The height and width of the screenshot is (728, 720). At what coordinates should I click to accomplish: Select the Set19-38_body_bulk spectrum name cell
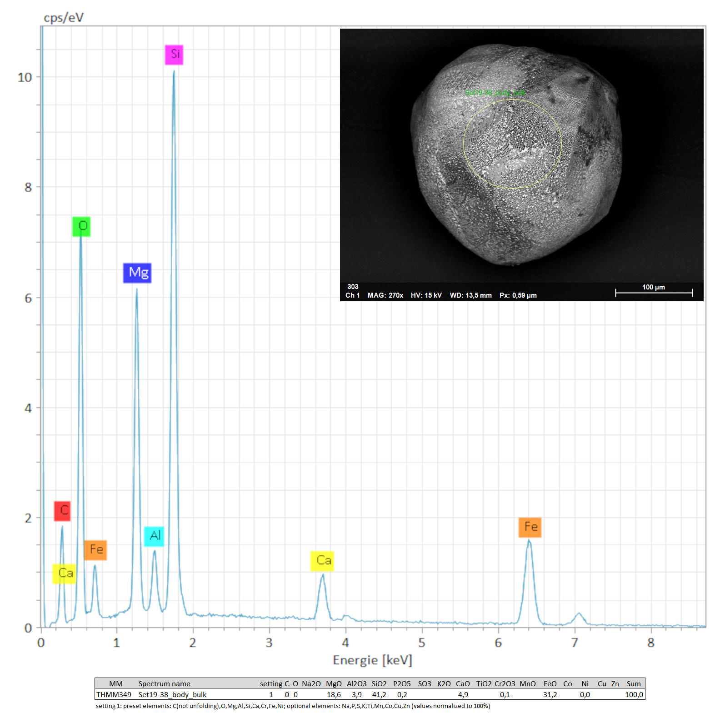tap(172, 694)
